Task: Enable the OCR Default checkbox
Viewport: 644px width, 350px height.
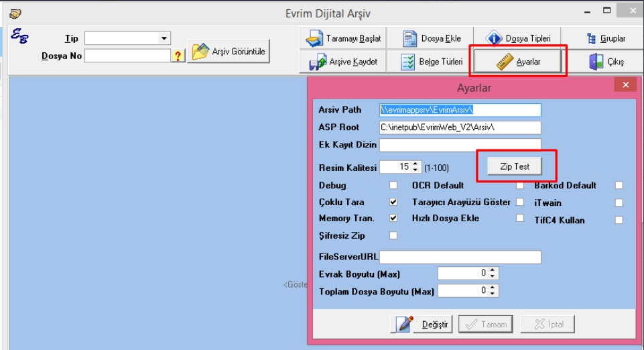Action: [520, 185]
